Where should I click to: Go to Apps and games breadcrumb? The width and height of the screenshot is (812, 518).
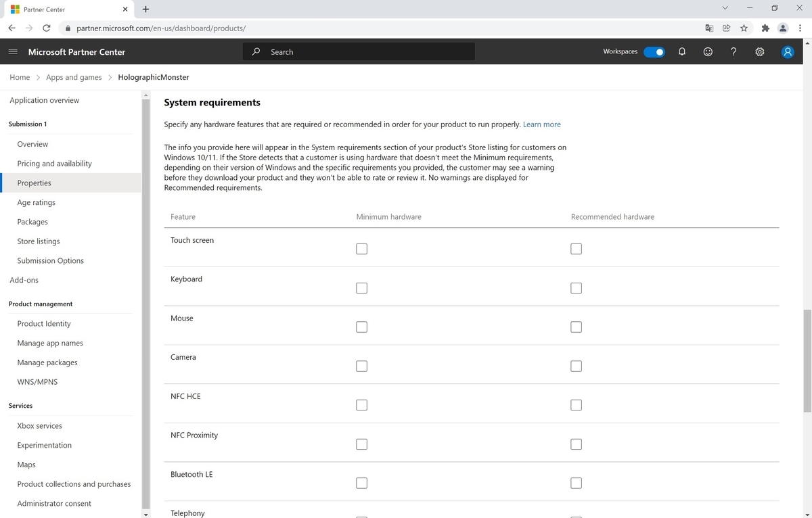tap(74, 77)
